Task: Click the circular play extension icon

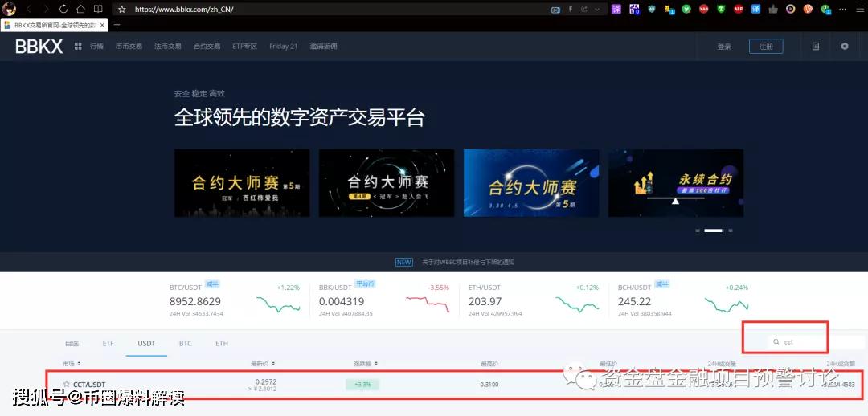Action: (791, 9)
